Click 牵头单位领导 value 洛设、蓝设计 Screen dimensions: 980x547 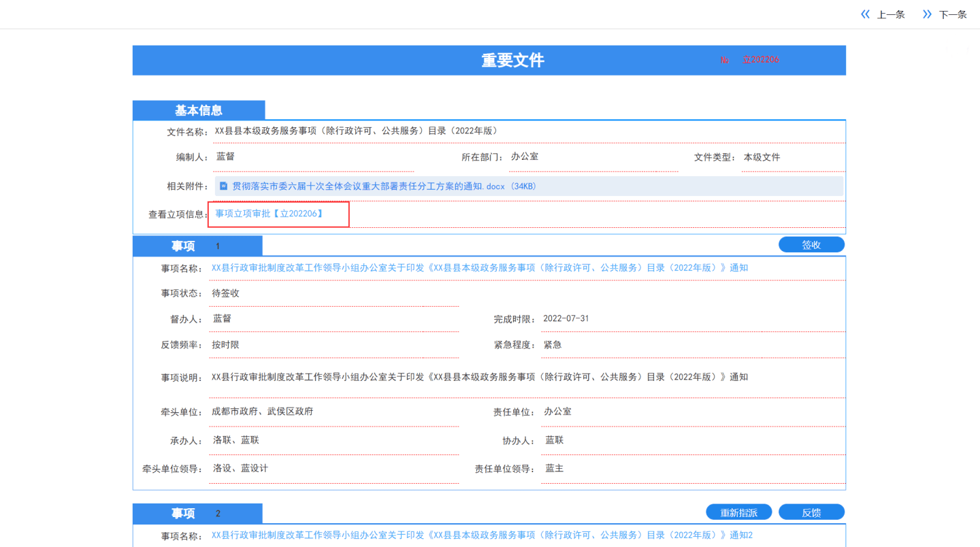click(240, 469)
